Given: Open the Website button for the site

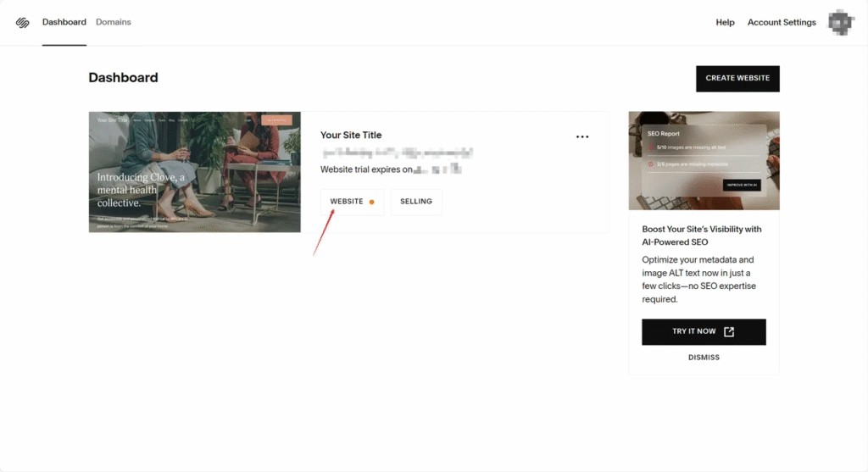Looking at the screenshot, I should pos(352,202).
